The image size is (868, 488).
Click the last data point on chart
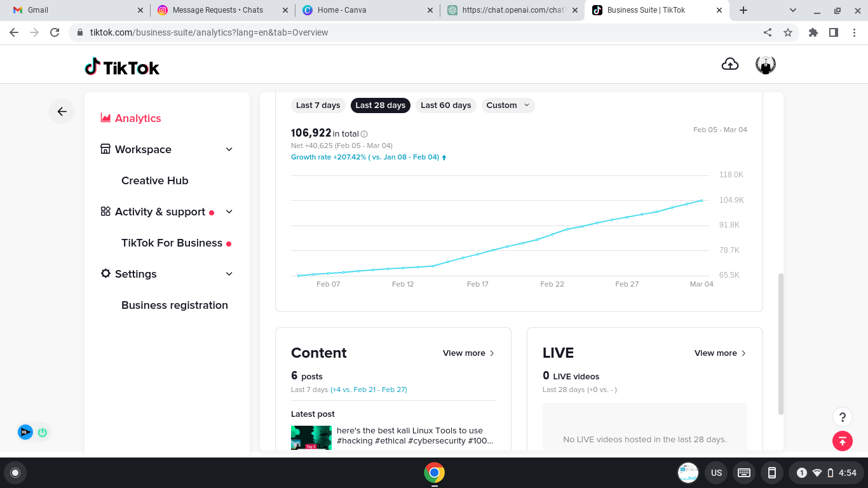(702, 201)
